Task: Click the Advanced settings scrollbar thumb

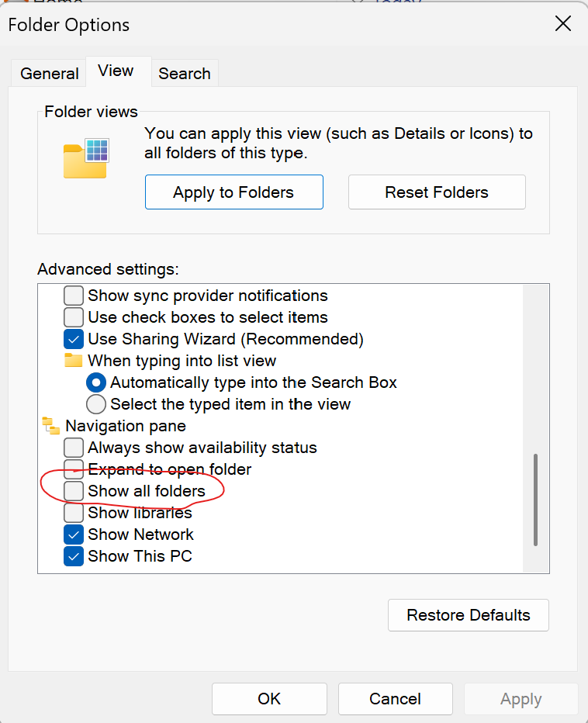Action: point(535,500)
